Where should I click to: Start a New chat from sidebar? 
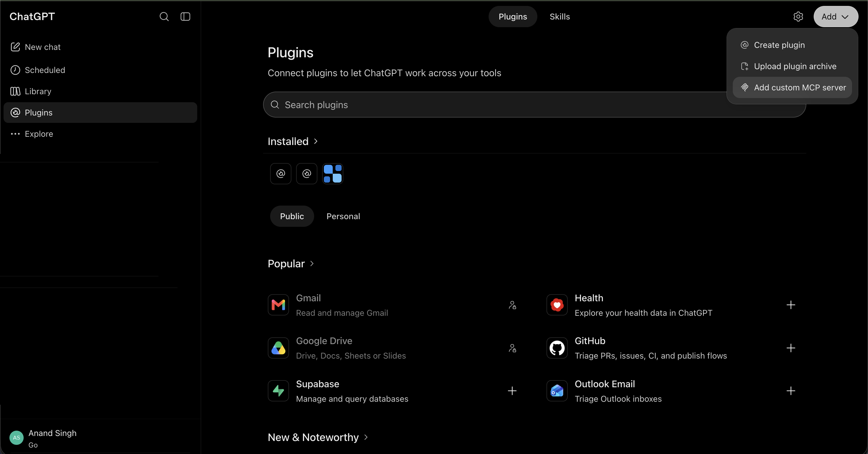[x=100, y=47]
